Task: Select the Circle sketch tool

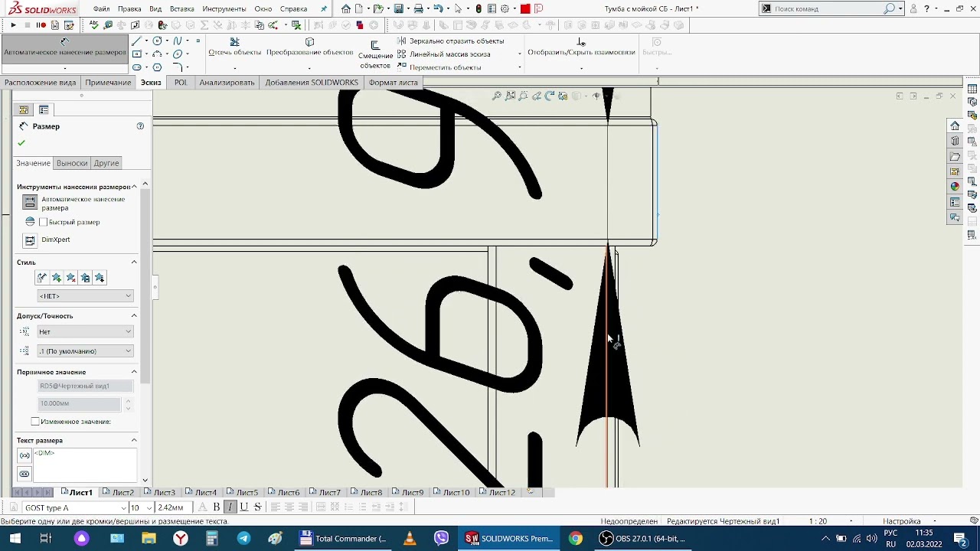Action: [157, 41]
